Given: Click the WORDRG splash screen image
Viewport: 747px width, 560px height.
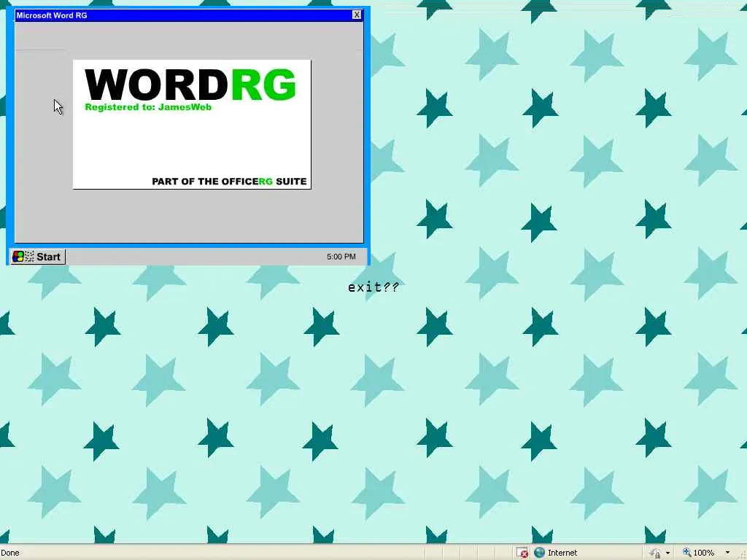Looking at the screenshot, I should point(192,124).
